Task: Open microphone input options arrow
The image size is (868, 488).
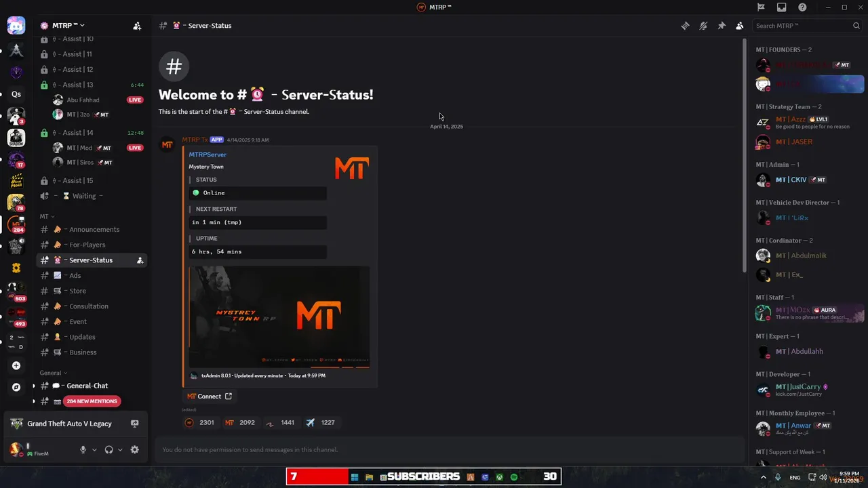Action: (94, 449)
